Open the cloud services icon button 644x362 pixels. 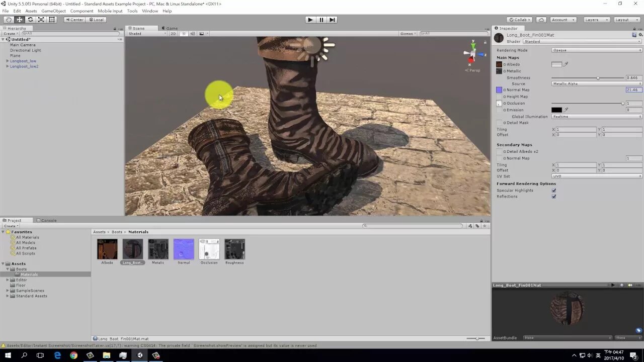tap(541, 20)
